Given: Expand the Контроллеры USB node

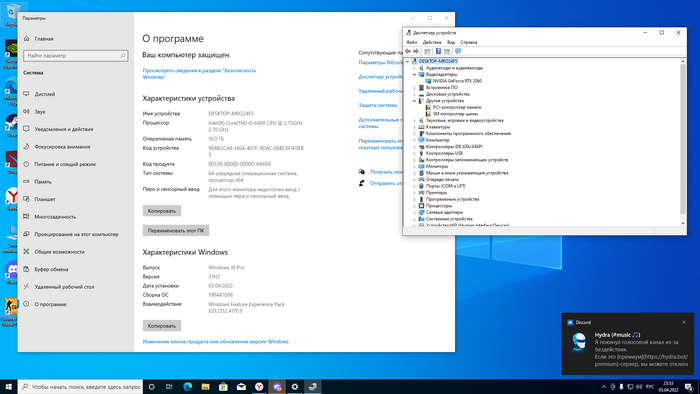Looking at the screenshot, I should click(x=414, y=153).
